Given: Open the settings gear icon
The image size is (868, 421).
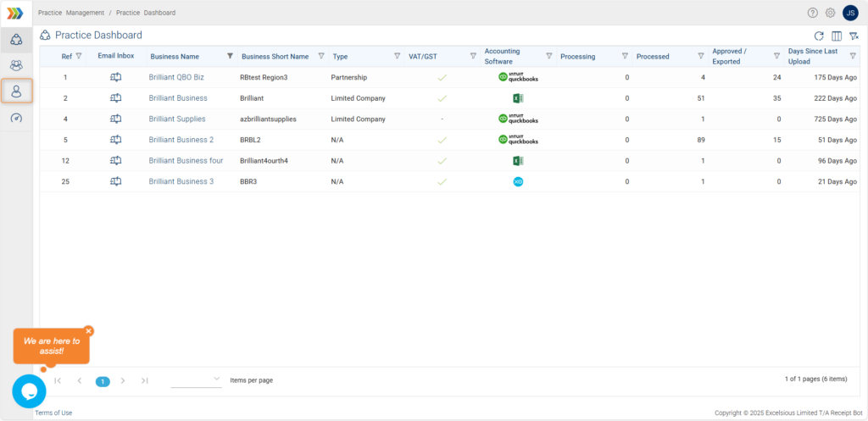Looking at the screenshot, I should pos(831,13).
